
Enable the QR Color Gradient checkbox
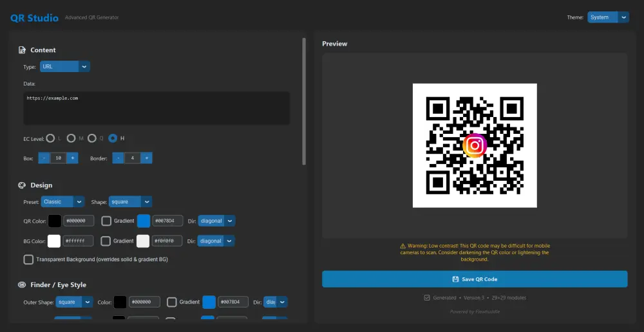click(x=106, y=221)
